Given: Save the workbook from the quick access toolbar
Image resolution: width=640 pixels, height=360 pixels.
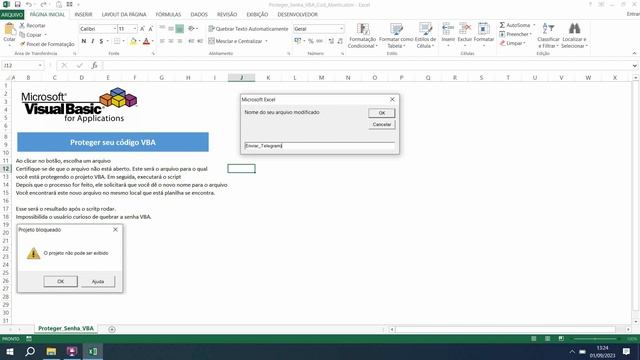Looking at the screenshot, I should click(18, 4).
